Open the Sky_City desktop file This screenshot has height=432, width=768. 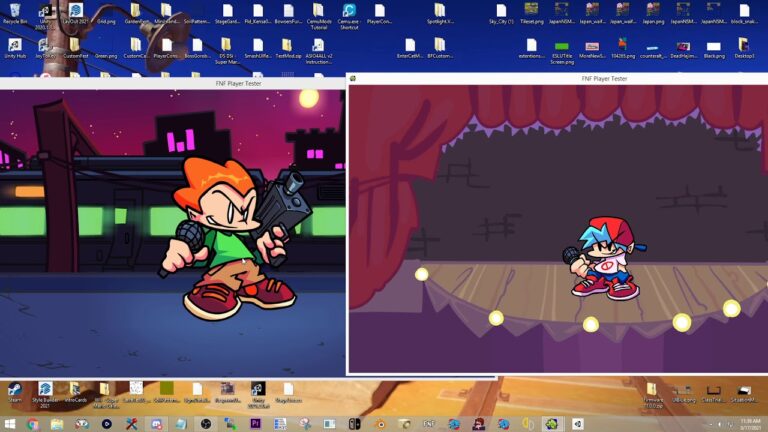click(x=501, y=12)
